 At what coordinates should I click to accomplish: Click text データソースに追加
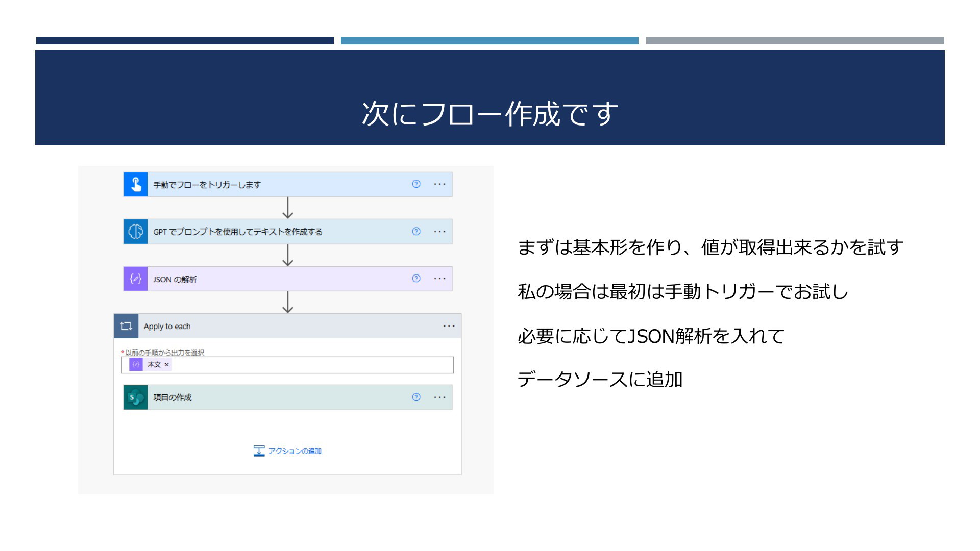click(600, 380)
